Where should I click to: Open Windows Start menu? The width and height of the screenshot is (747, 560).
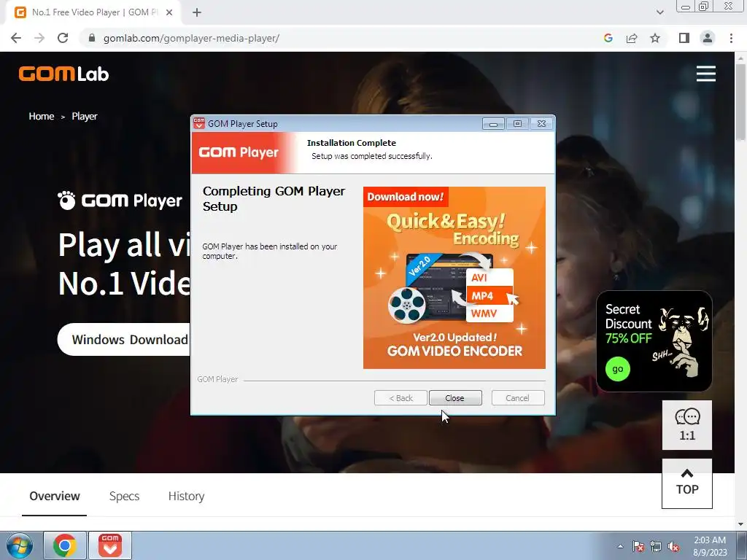[x=19, y=545]
